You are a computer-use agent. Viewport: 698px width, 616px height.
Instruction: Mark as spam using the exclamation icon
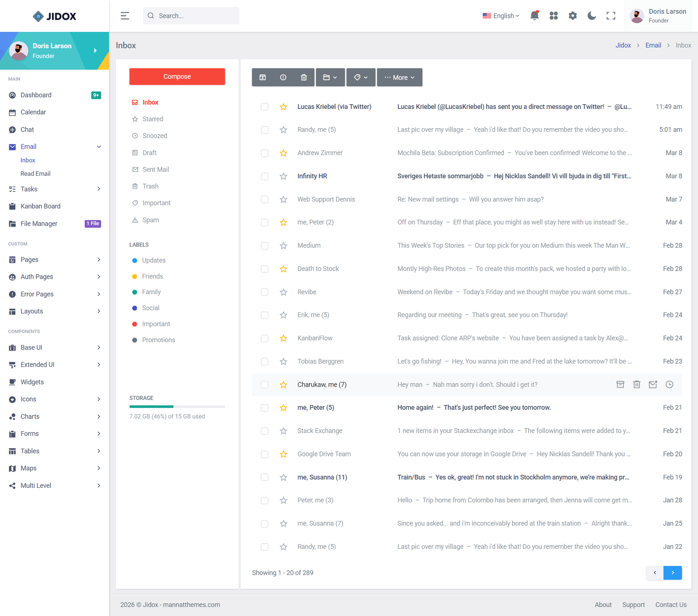coord(283,77)
